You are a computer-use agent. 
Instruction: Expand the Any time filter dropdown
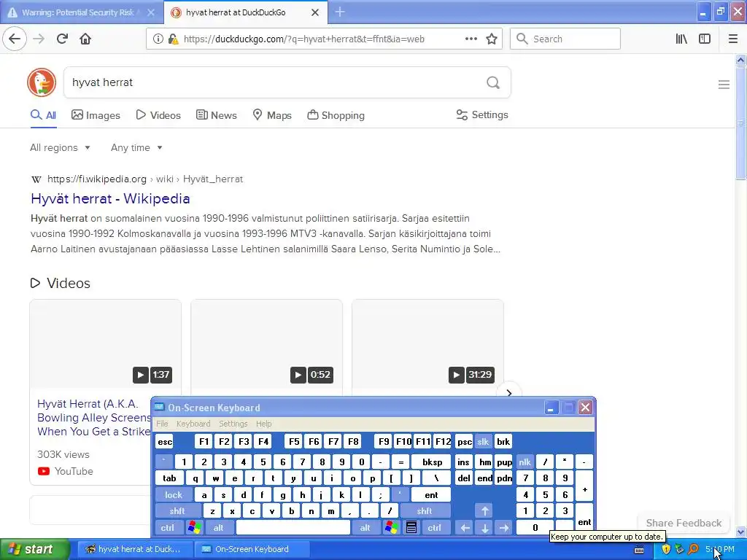coord(136,147)
